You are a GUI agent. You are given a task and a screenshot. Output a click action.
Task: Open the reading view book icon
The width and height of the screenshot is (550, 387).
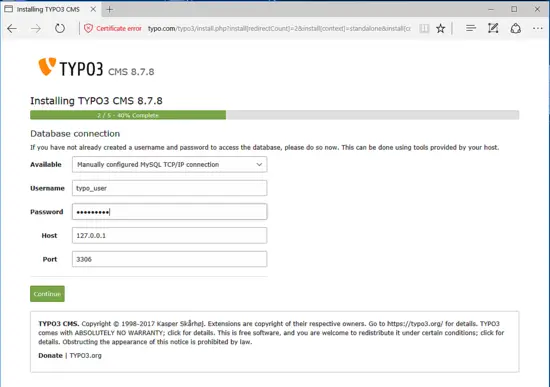(x=424, y=28)
